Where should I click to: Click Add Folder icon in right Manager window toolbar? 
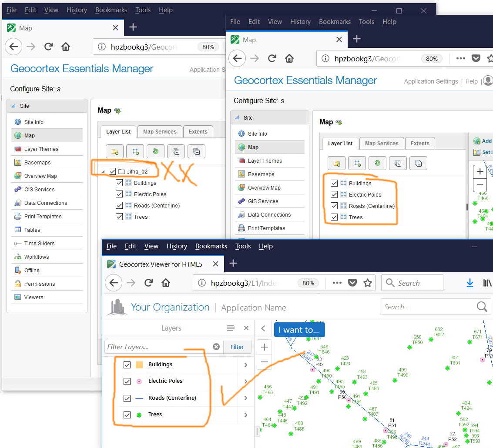point(337,163)
